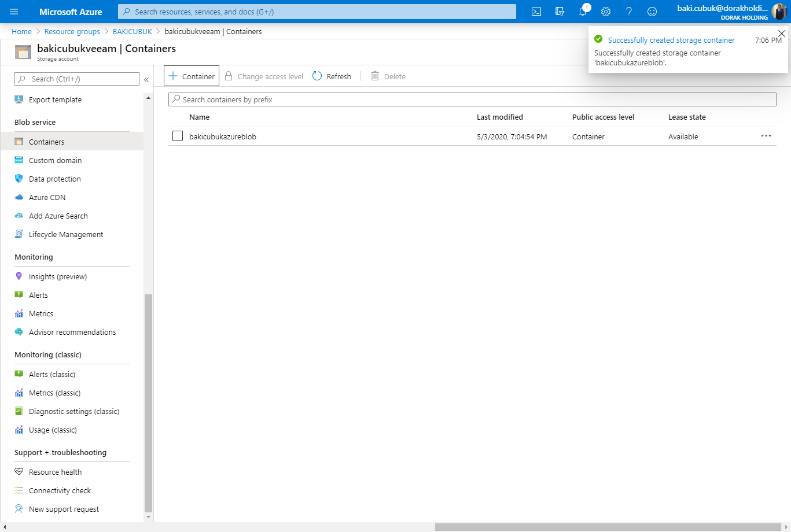Open the Successfully created storage container link
This screenshot has width=791, height=532.
pos(671,40)
